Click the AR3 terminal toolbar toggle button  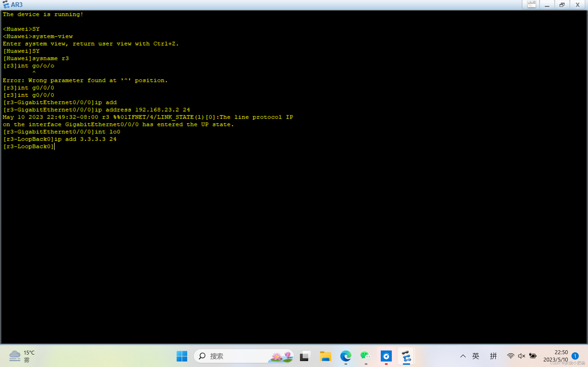[531, 5]
